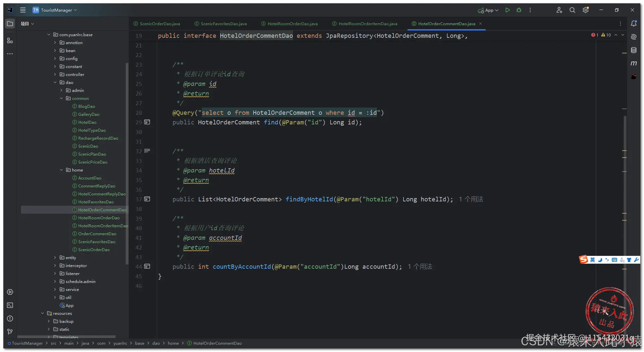
Task: Debug the App configuration
Action: (519, 10)
